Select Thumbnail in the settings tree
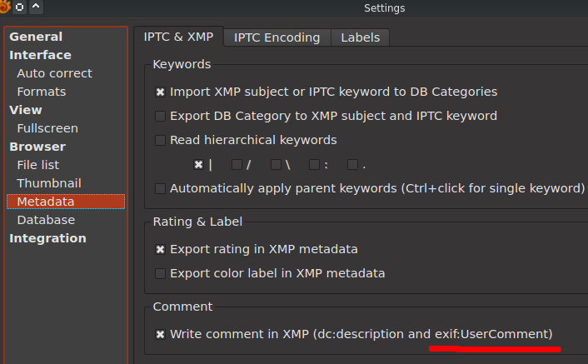The image size is (588, 364). click(49, 183)
